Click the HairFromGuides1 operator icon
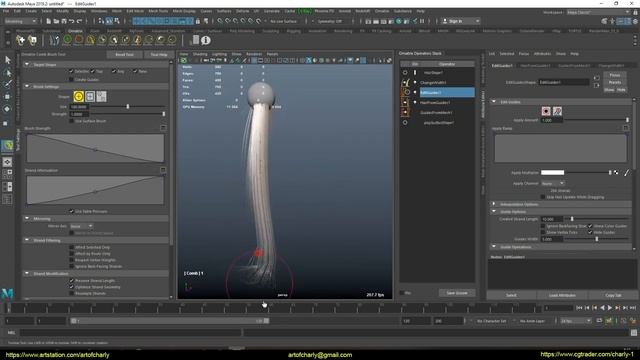 tap(405, 102)
